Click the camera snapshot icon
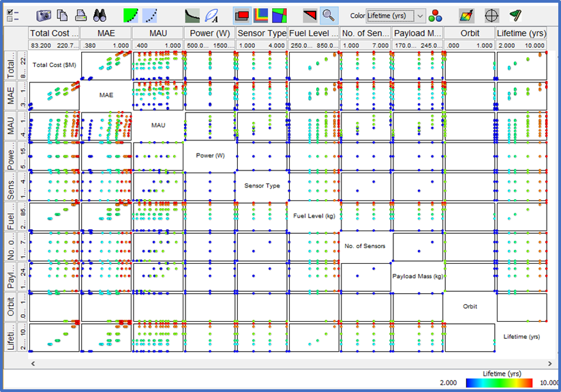Viewport: 561px width, 392px height. tap(44, 15)
